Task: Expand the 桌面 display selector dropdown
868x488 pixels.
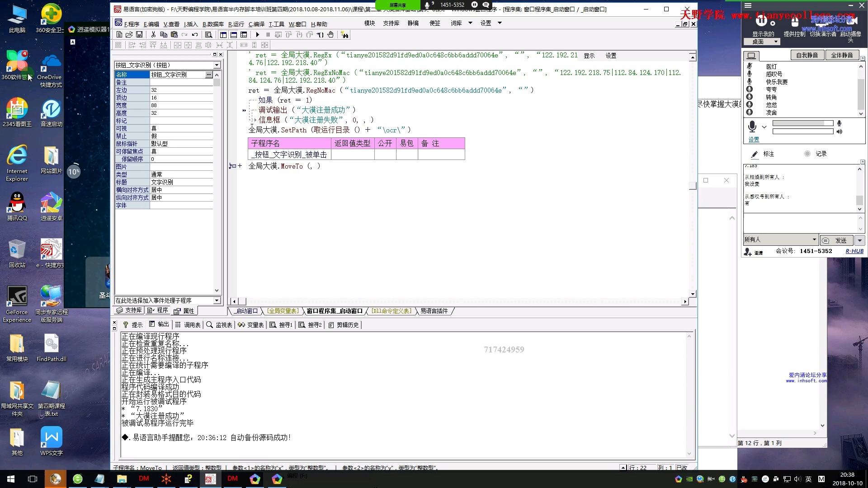Action: coord(776,42)
